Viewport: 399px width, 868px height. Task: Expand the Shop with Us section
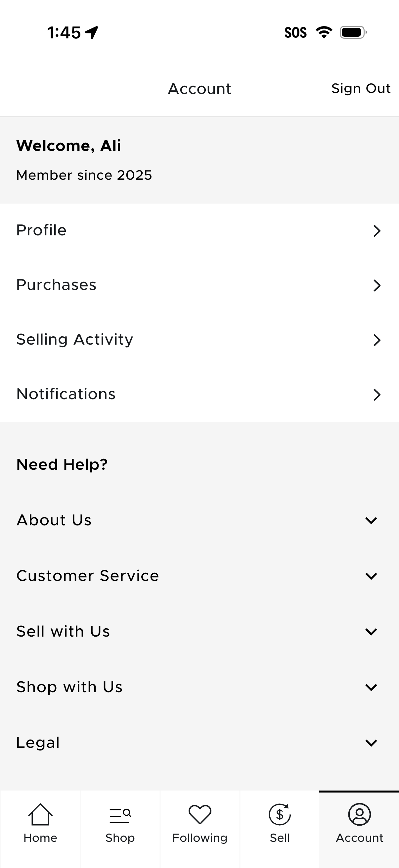pyautogui.click(x=371, y=687)
